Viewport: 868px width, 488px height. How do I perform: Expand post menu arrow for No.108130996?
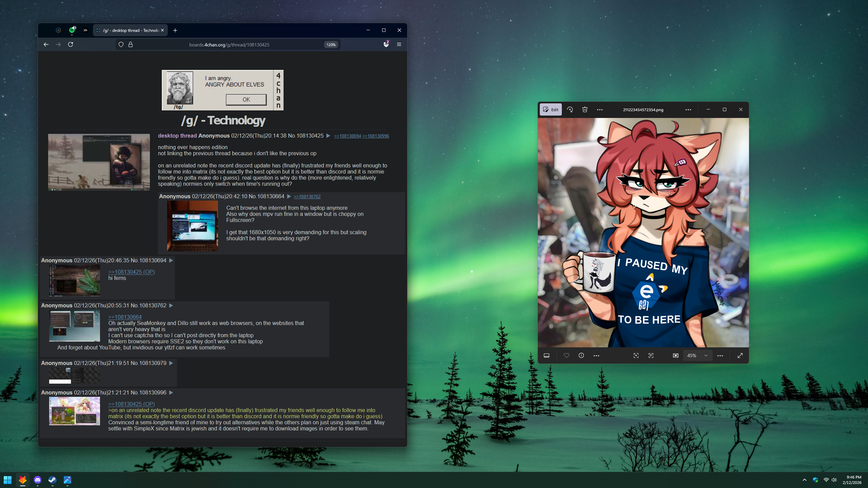(x=171, y=392)
